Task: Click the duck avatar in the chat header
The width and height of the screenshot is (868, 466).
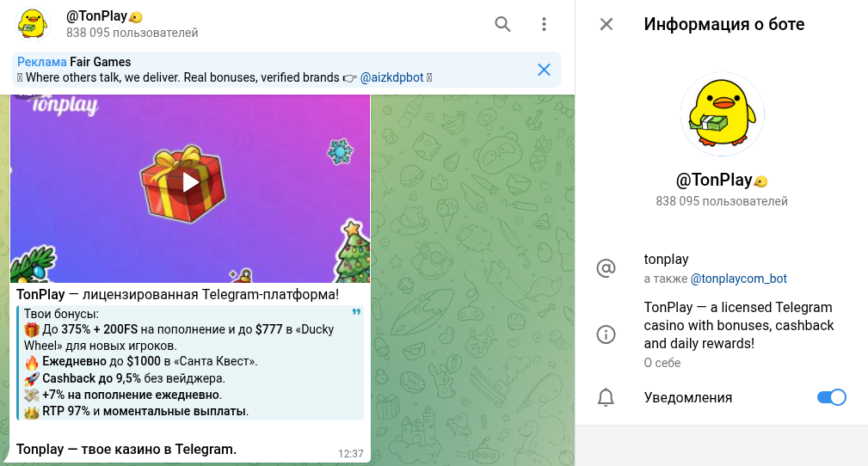Action: pyautogui.click(x=33, y=24)
